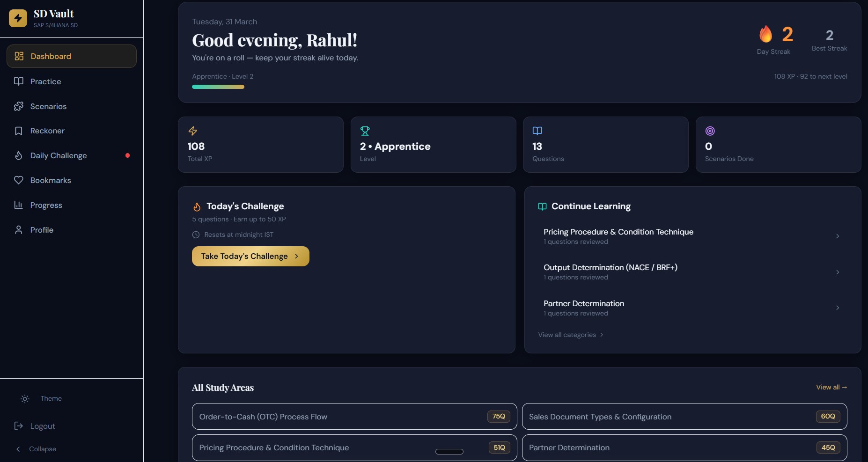This screenshot has height=462, width=868.
Task: Collapse the sidebar navigation
Action: coord(36,449)
